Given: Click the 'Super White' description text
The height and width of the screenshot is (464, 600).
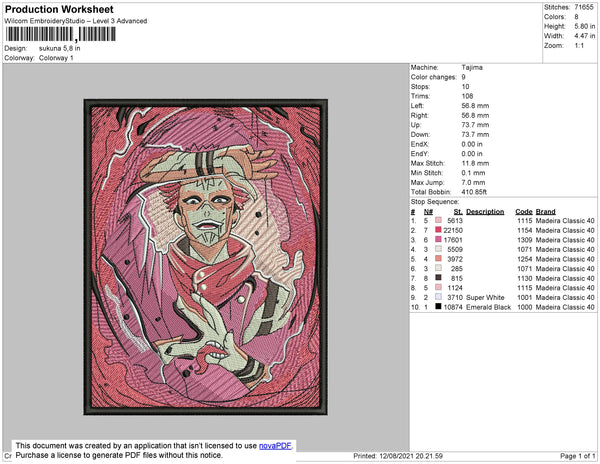Looking at the screenshot, I should pyautogui.click(x=485, y=297).
